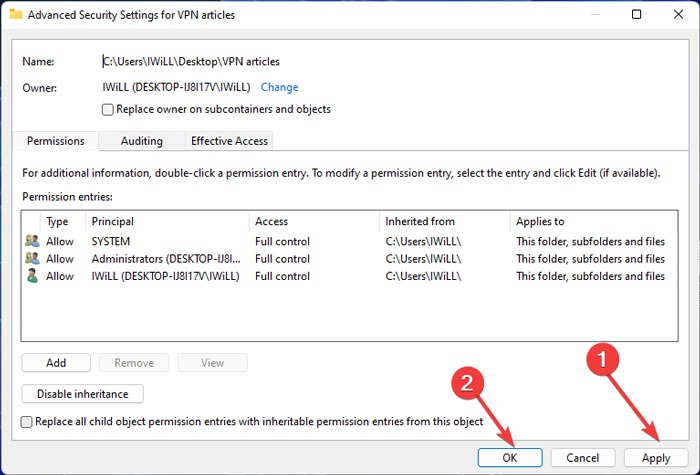This screenshot has width=700, height=475.
Task: Click the Change owner link
Action: [x=279, y=87]
